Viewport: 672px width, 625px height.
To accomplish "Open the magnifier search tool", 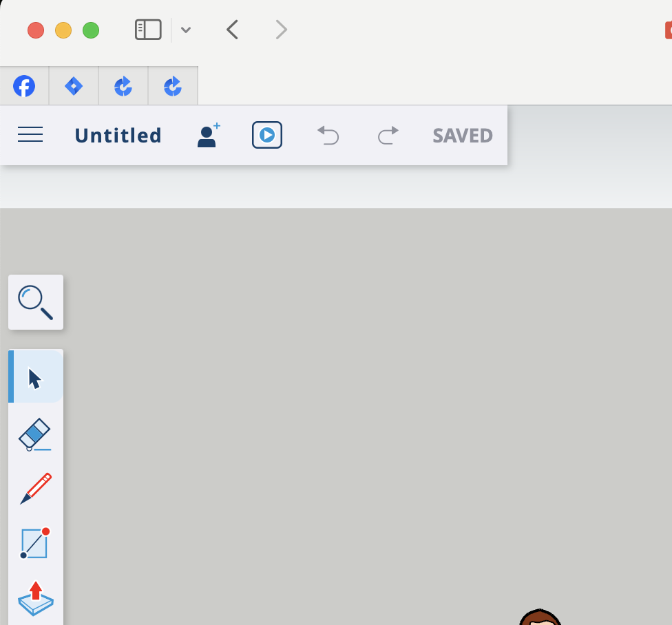I will pyautogui.click(x=36, y=302).
